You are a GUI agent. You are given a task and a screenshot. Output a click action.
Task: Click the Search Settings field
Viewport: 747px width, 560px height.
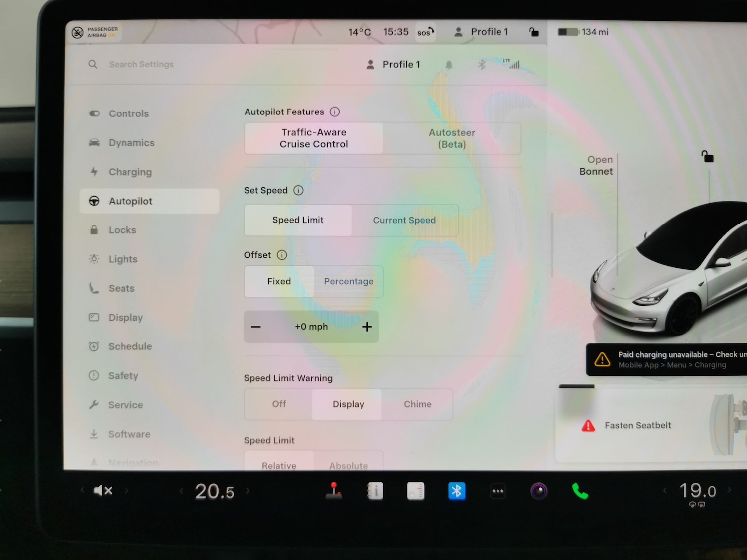tap(141, 64)
